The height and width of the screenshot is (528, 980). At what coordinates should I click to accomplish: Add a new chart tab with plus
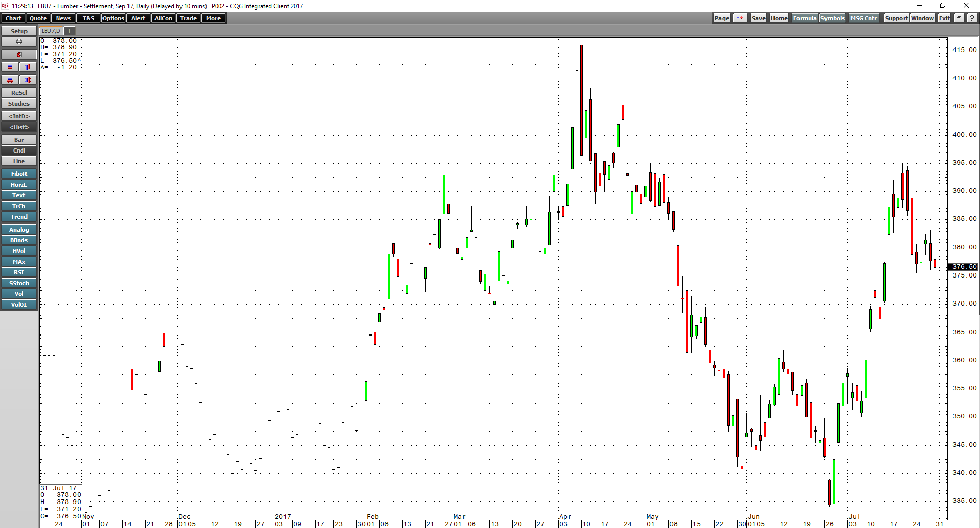[x=70, y=31]
